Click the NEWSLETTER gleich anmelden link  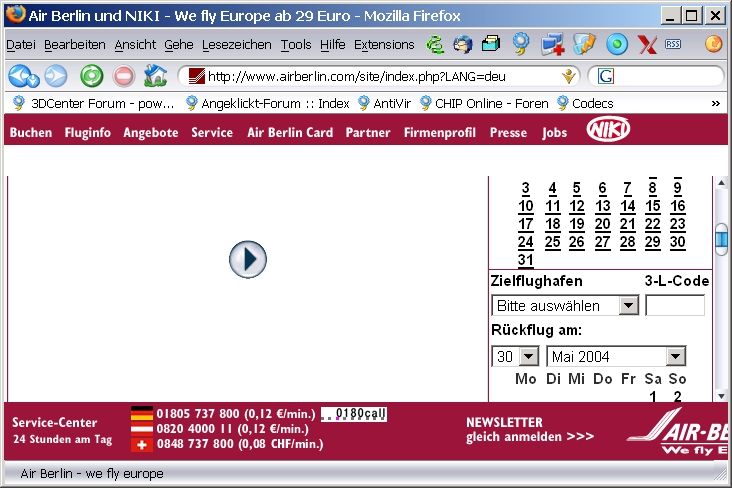pyautogui.click(x=530, y=430)
